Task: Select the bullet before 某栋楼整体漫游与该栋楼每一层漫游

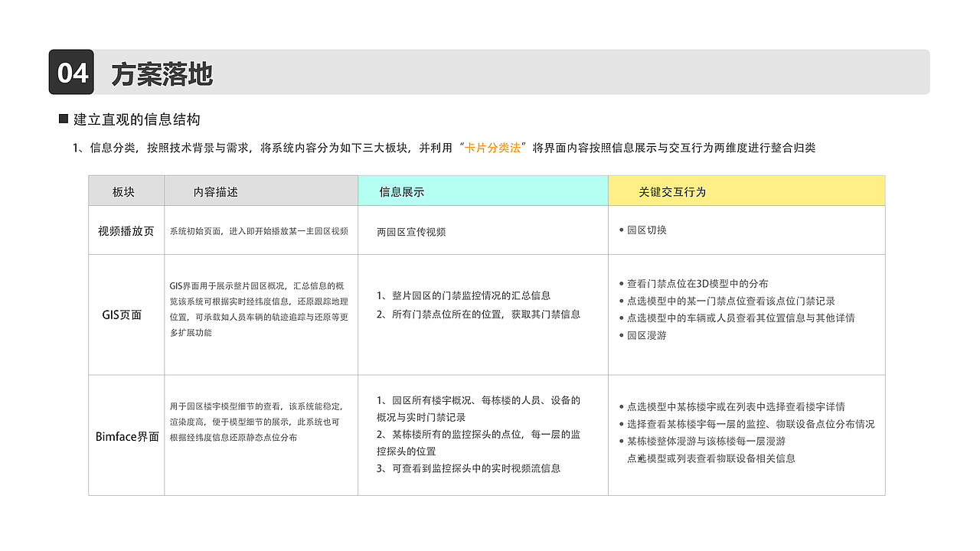Action: coord(622,442)
